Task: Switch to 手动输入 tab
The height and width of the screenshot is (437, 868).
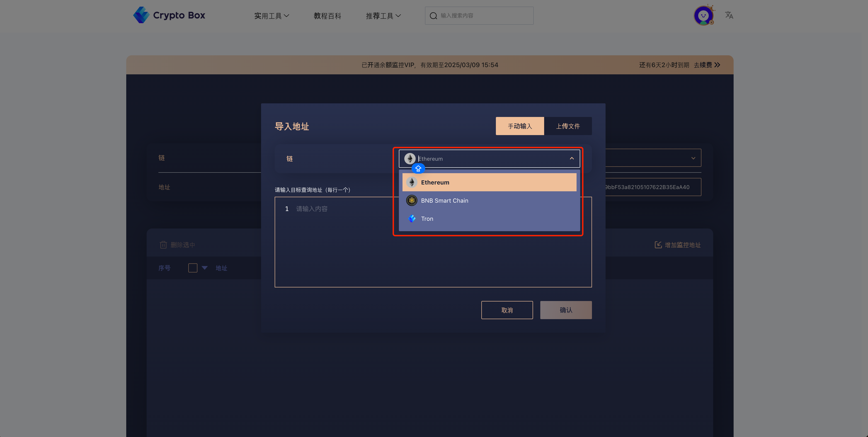Action: [x=520, y=126]
